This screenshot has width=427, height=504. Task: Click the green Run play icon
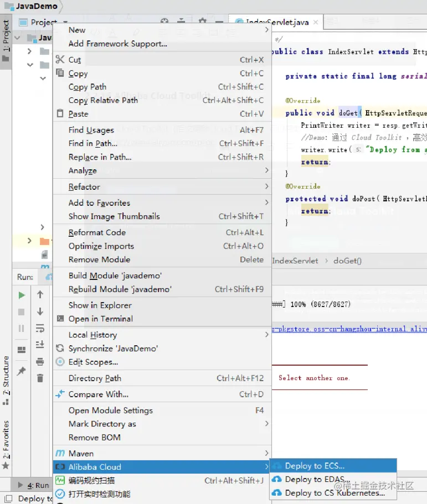coord(22,295)
